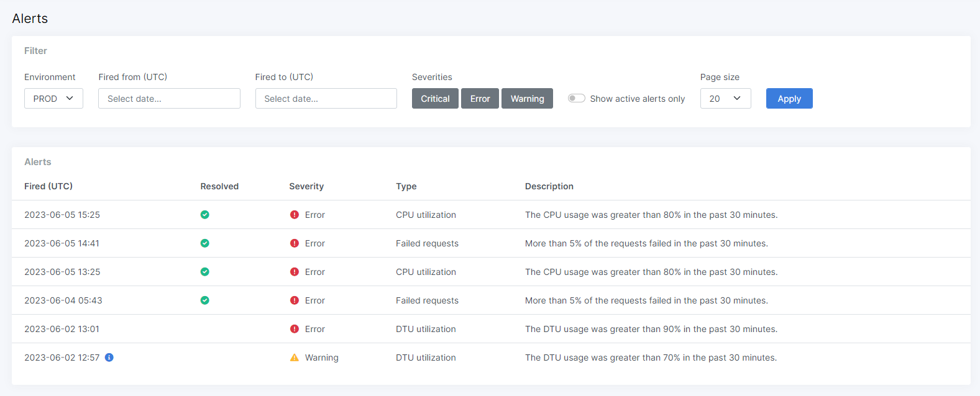Toggle the Critical severity filter
The image size is (980, 396).
click(435, 99)
